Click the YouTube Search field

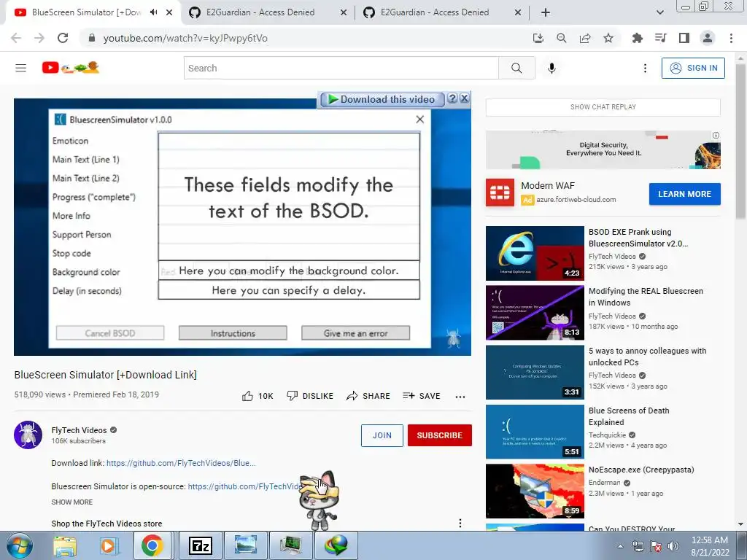[341, 68]
